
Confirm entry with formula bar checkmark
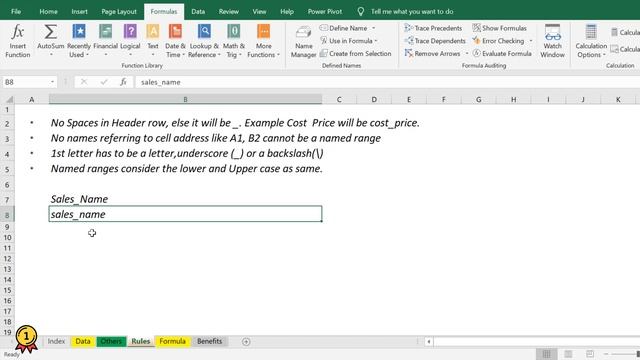[104, 82]
